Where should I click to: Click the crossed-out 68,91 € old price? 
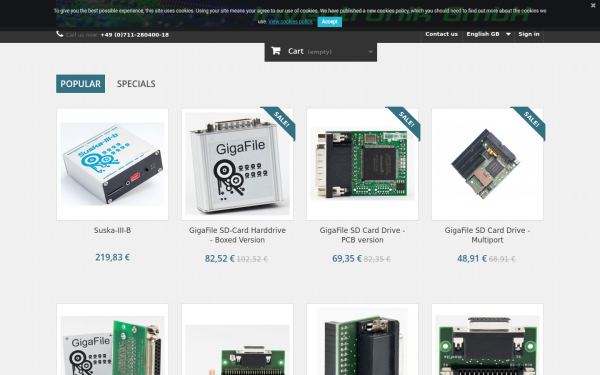(x=502, y=259)
